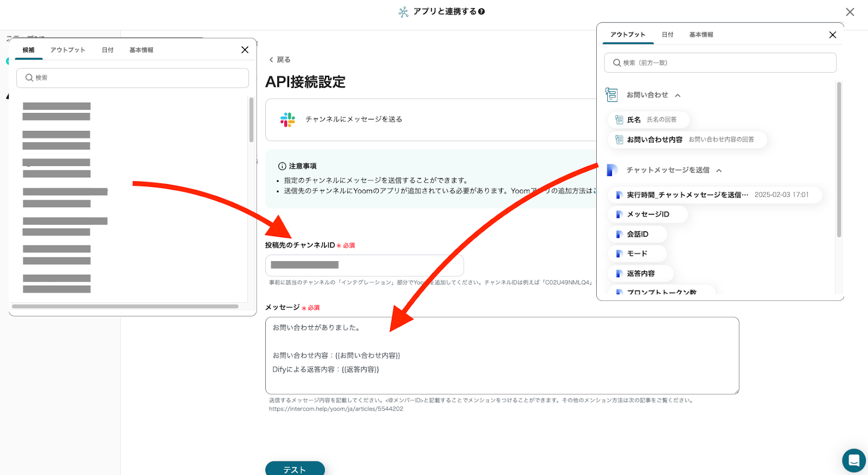Click the Dify icon beside 返答内容
The image size is (868, 475).
tap(618, 274)
